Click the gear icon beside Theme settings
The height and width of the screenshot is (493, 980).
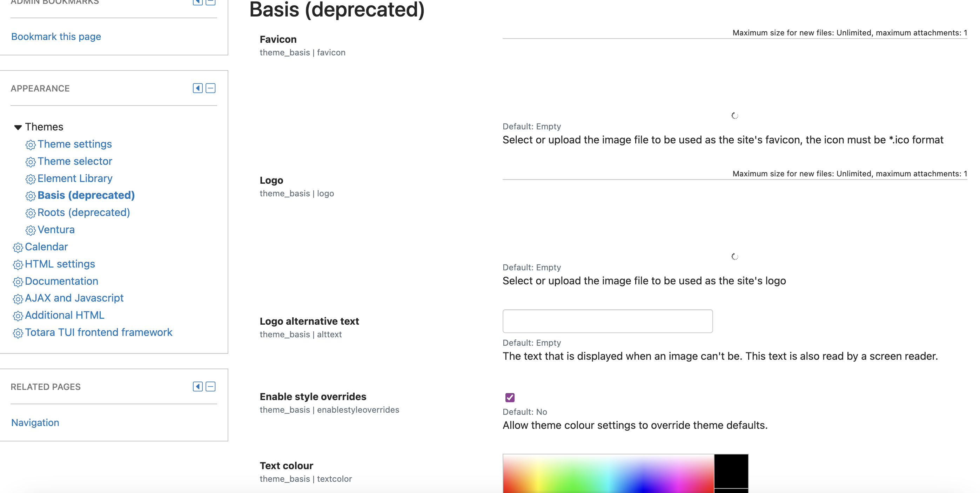click(x=31, y=144)
